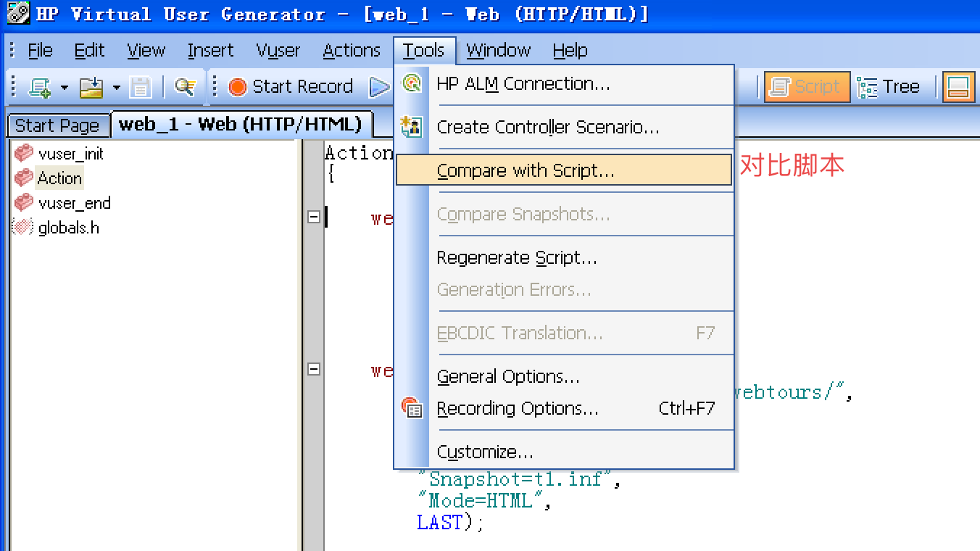Screen dimensions: 980x551
Task: Select the web_1 - Web (HTTP/HTML) tab
Action: click(x=241, y=124)
